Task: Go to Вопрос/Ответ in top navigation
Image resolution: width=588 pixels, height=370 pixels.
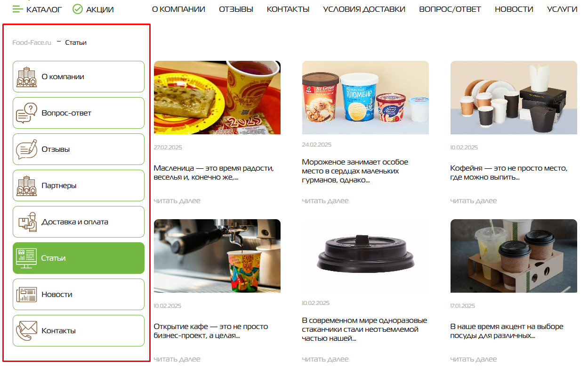Action: (x=450, y=9)
